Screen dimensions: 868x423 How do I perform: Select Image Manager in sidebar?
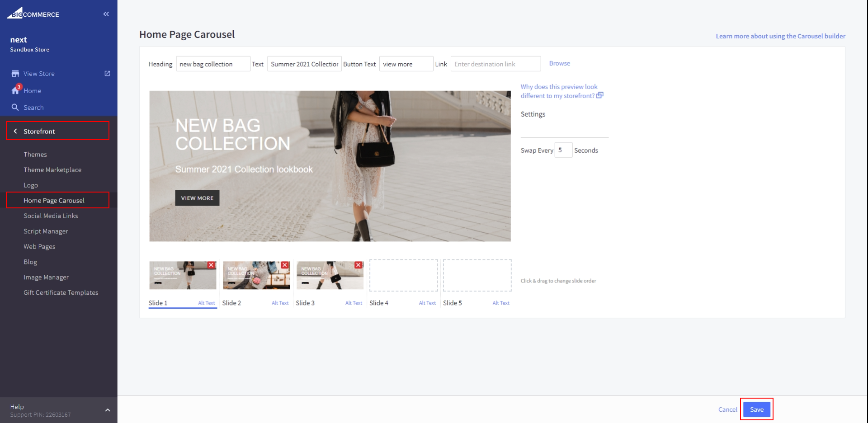(x=46, y=277)
